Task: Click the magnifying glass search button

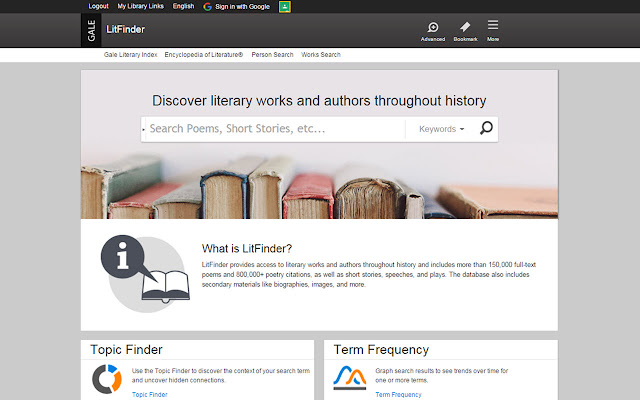Action: (x=486, y=128)
